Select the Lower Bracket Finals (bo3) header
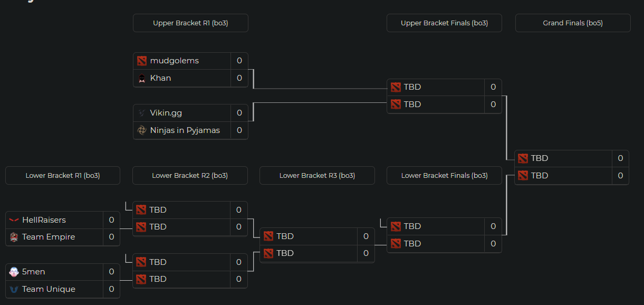The image size is (644, 305). (444, 176)
